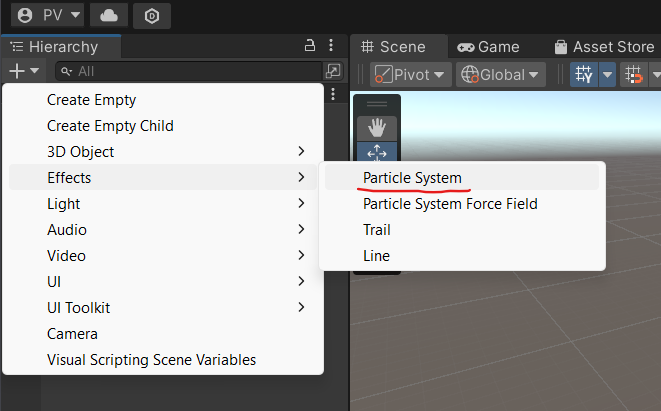The width and height of the screenshot is (661, 411).
Task: Select the Move tool in Scene overlay
Action: coord(377,152)
